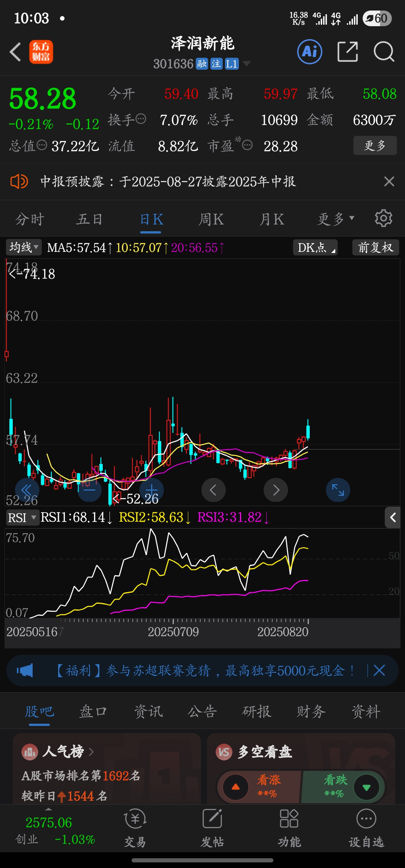Move chart cursor left with arrow button

[213, 490]
